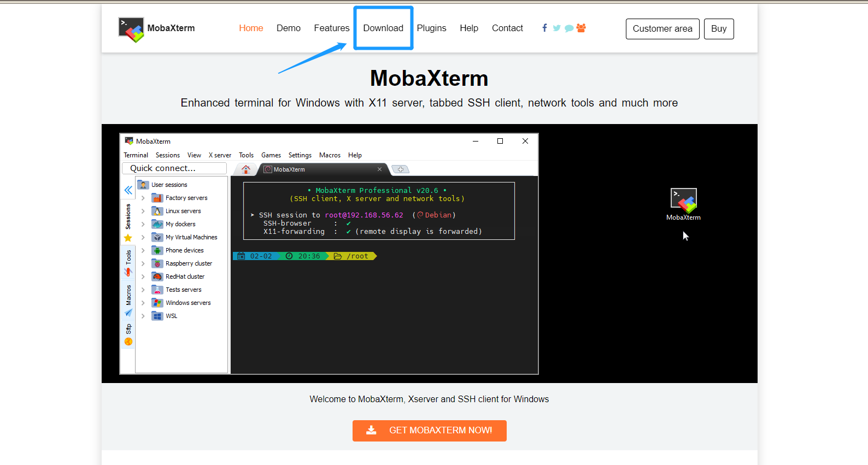Click the Buy button
The image size is (868, 465).
pyautogui.click(x=719, y=29)
